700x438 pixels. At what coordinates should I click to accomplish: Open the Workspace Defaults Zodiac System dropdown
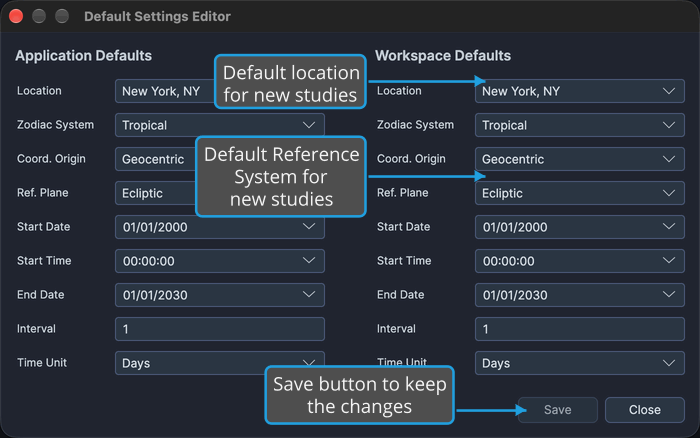pyautogui.click(x=579, y=125)
